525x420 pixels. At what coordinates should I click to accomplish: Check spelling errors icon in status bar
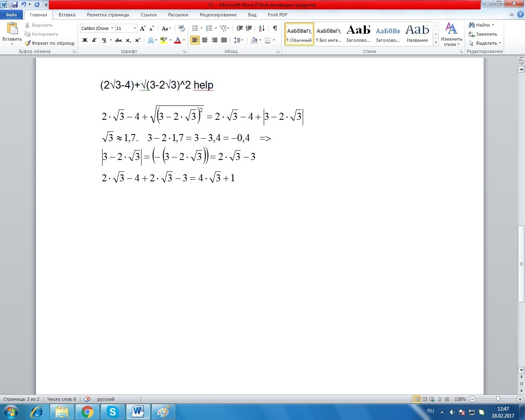(x=87, y=399)
